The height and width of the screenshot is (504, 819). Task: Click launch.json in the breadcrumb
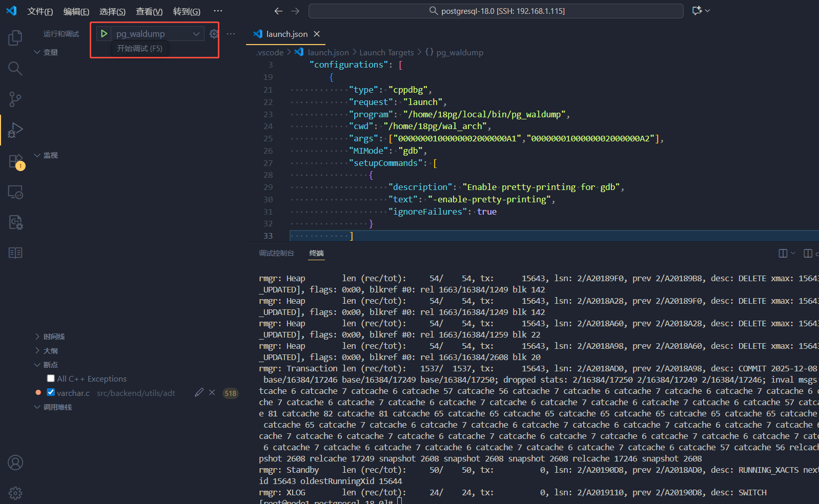coord(328,52)
